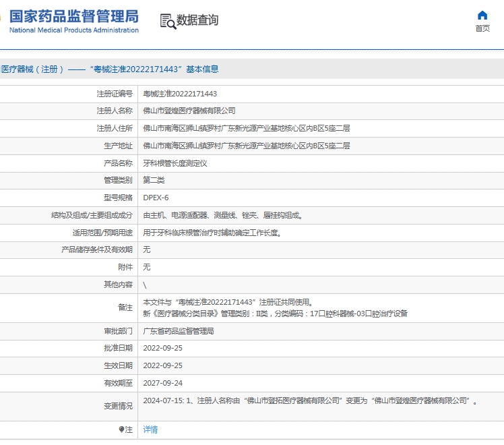Click management class value 第二类
Screen dimensions: 504x445
coord(154,180)
